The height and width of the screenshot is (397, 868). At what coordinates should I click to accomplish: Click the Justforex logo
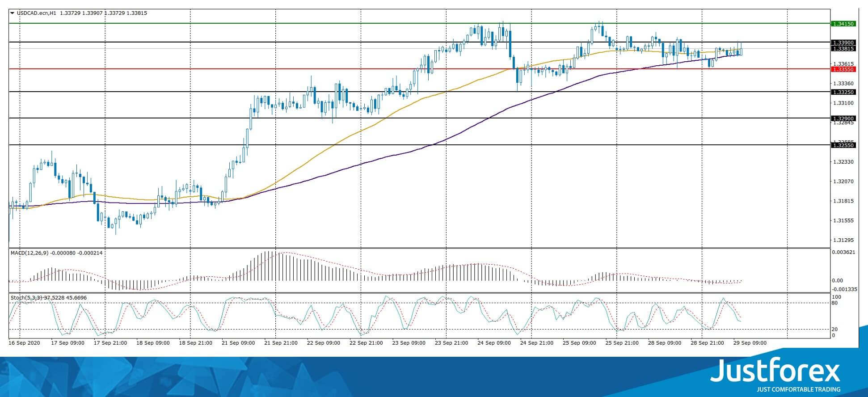pyautogui.click(x=775, y=371)
